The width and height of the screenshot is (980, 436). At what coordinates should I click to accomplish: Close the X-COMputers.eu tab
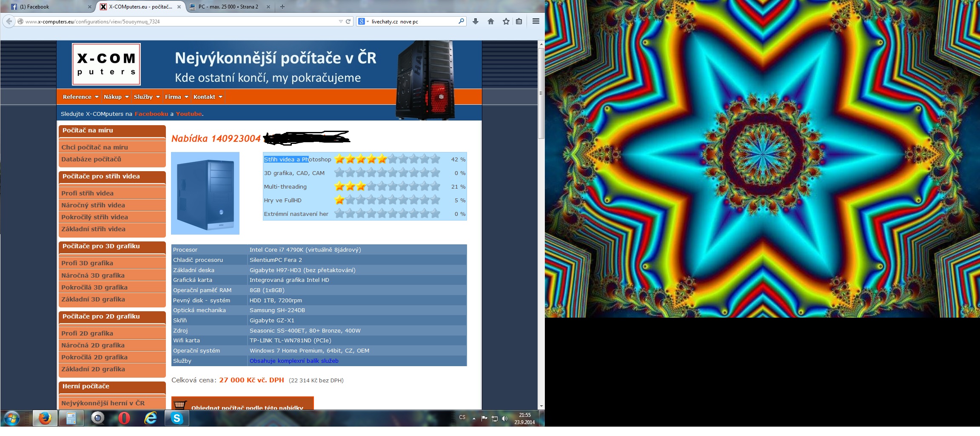point(179,7)
